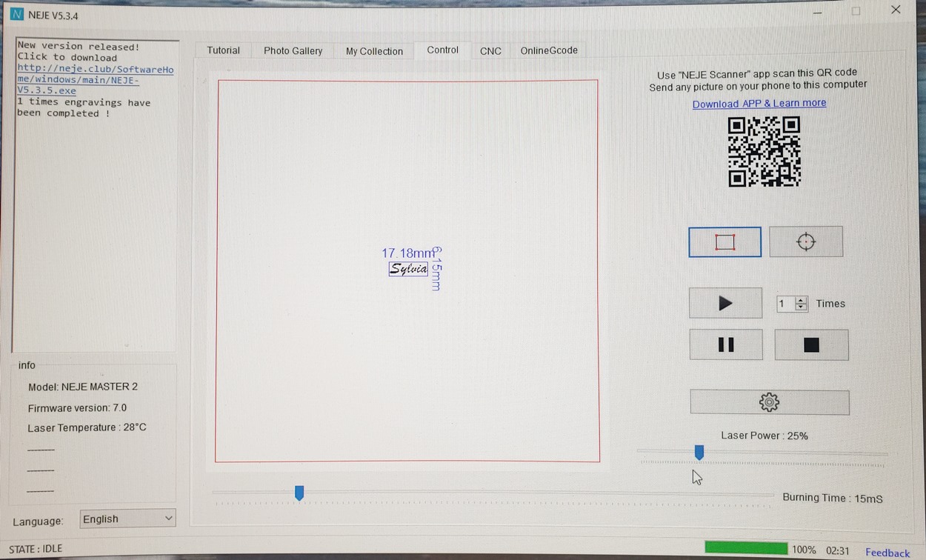Click the crosshair center positioning button

806,242
